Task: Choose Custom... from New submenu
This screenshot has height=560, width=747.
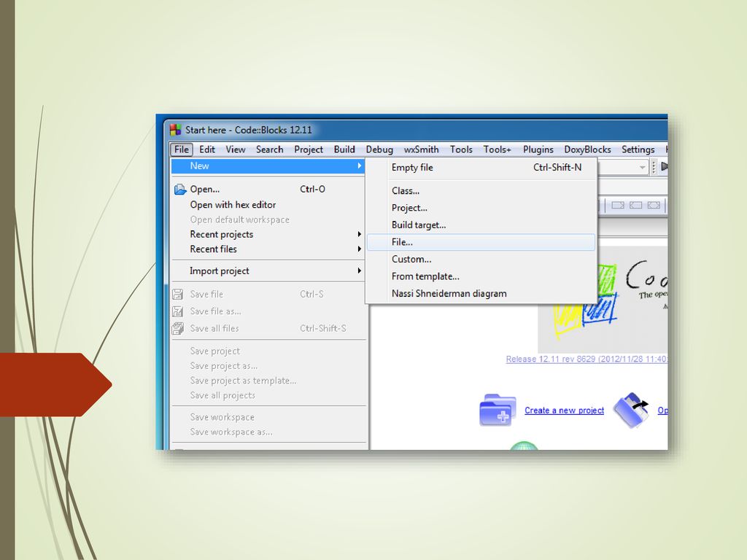Action: (481, 260)
